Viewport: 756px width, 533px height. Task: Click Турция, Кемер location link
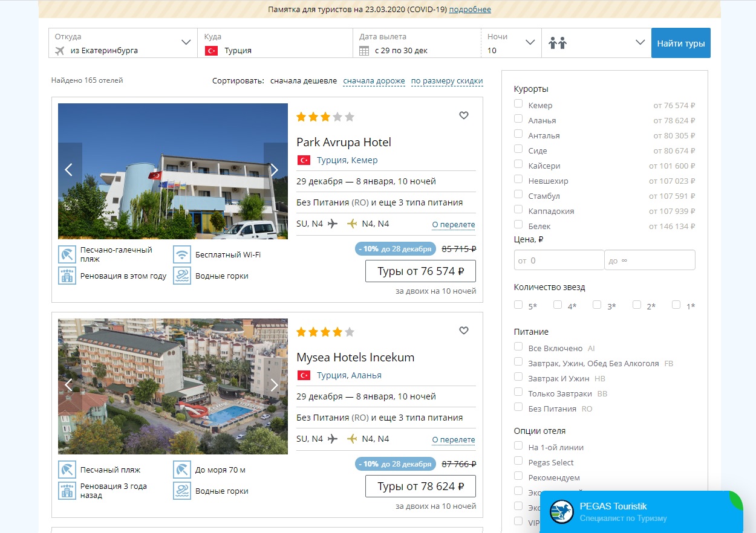tap(347, 160)
